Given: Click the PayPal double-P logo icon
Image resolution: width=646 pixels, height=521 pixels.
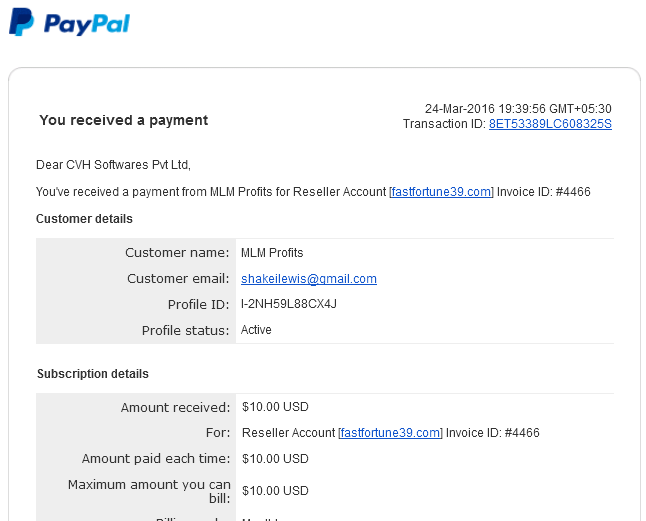Looking at the screenshot, I should (21, 22).
